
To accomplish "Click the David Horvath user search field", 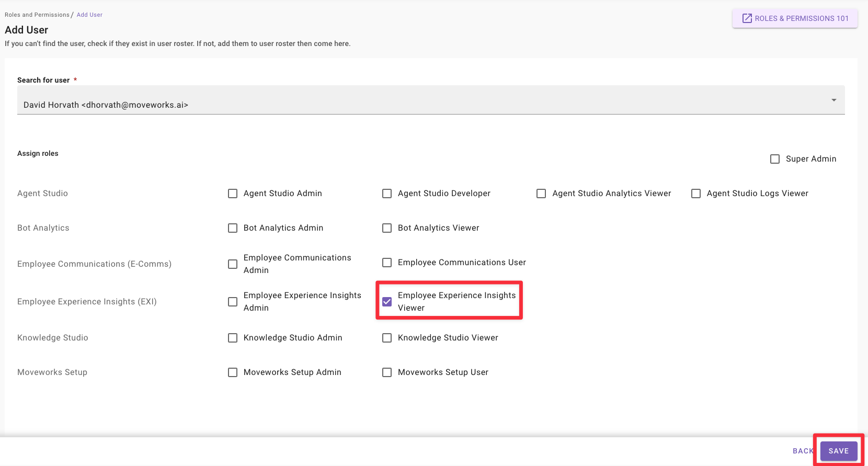I will (x=431, y=100).
